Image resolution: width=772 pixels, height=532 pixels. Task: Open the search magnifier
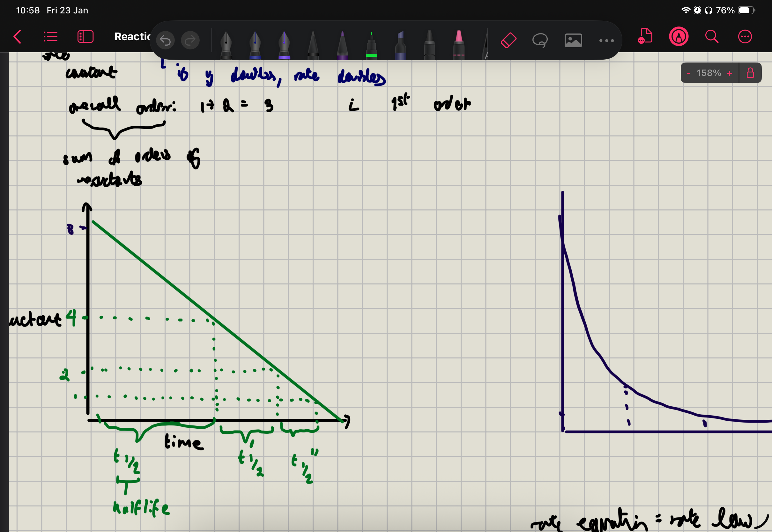pos(711,37)
